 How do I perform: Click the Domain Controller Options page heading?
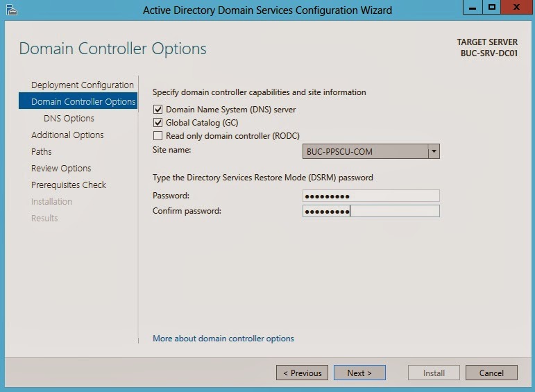112,49
